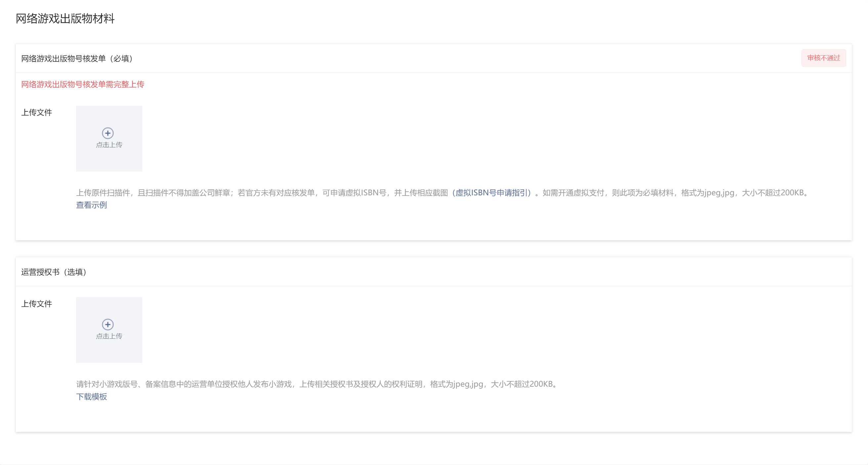This screenshot has width=868, height=465.
Task: Click the 下载模板 link
Action: click(x=91, y=397)
